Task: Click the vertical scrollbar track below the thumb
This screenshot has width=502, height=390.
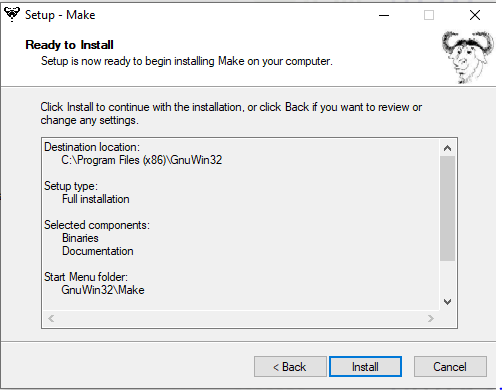Action: [447, 277]
